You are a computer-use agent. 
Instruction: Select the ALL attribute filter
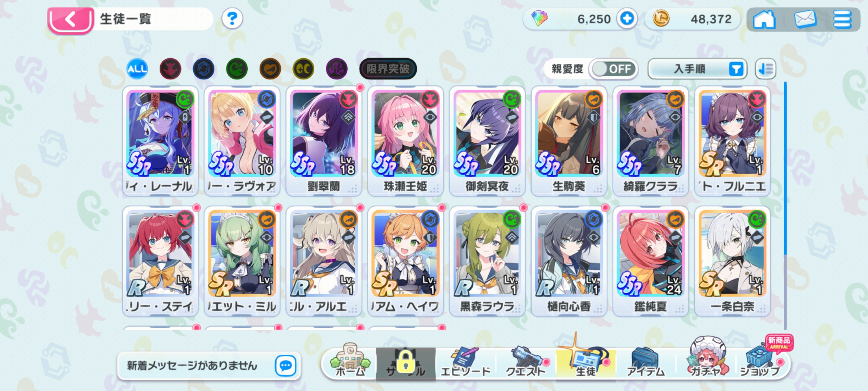click(137, 69)
